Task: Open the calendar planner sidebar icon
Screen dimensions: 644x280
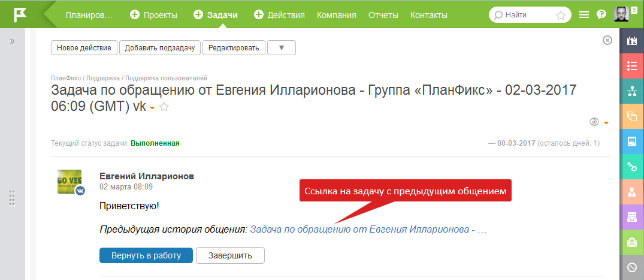Action: point(631,41)
